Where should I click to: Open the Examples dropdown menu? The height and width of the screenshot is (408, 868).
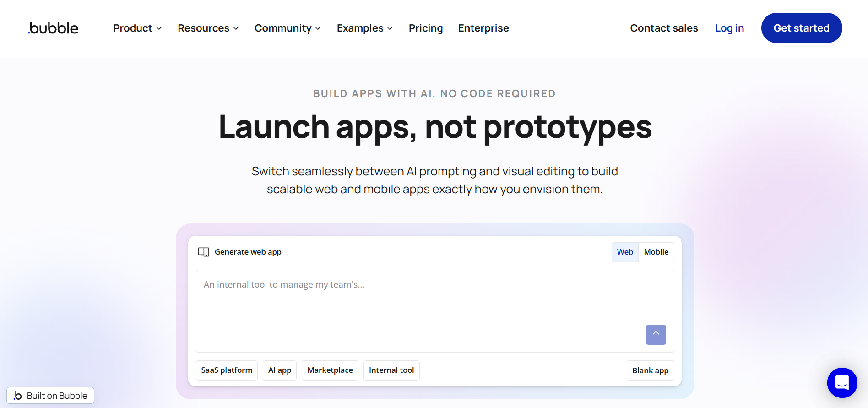tap(365, 28)
